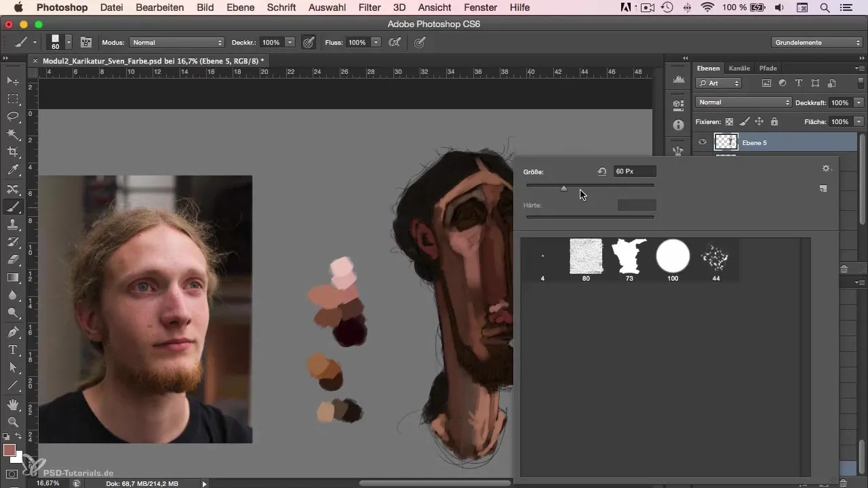Open Grundelemente workspace dropdown
The width and height of the screenshot is (868, 488).
pos(817,42)
